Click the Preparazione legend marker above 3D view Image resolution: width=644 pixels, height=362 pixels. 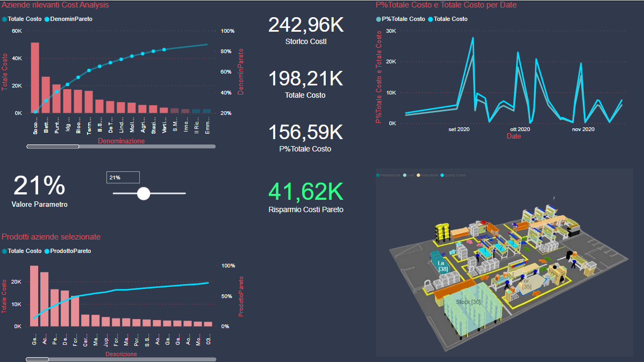378,175
